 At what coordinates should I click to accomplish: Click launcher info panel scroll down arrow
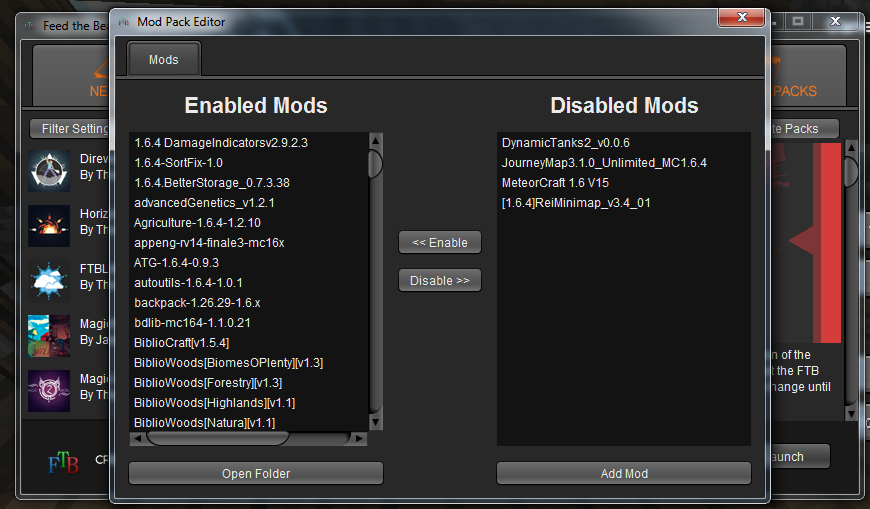point(851,414)
